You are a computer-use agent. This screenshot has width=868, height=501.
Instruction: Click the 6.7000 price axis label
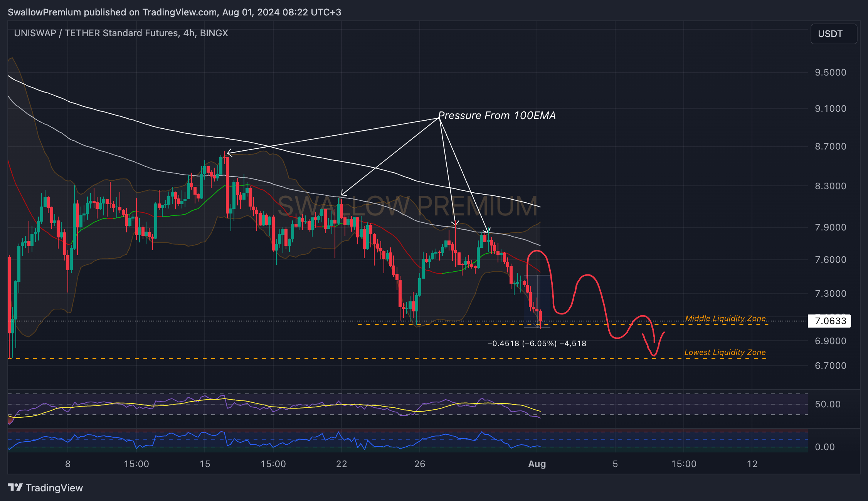point(831,366)
